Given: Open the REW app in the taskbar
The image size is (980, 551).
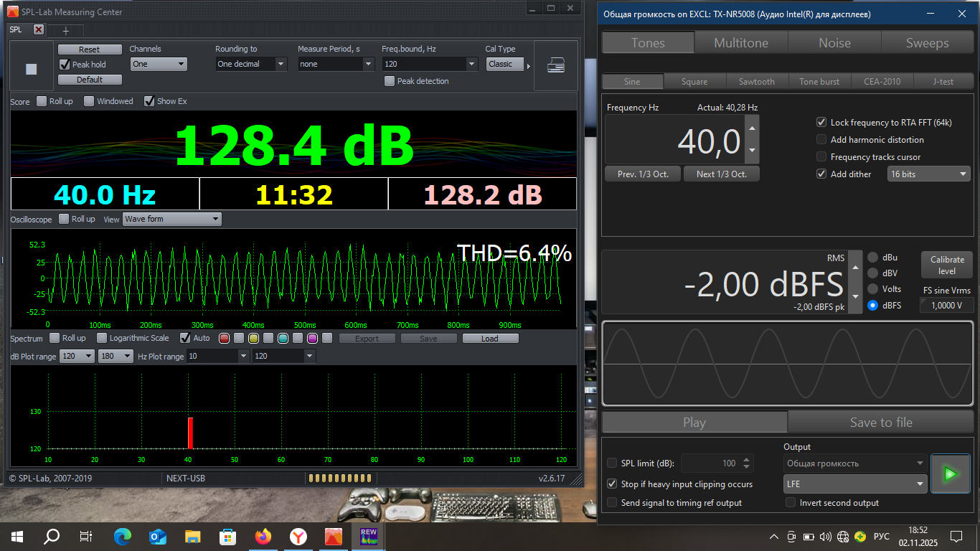Looking at the screenshot, I should click(x=369, y=536).
